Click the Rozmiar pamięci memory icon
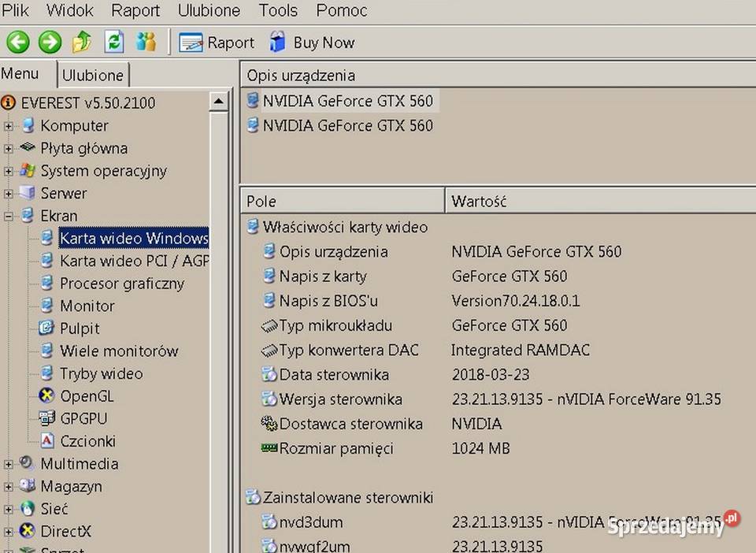The height and width of the screenshot is (553, 756). pyautogui.click(x=269, y=448)
